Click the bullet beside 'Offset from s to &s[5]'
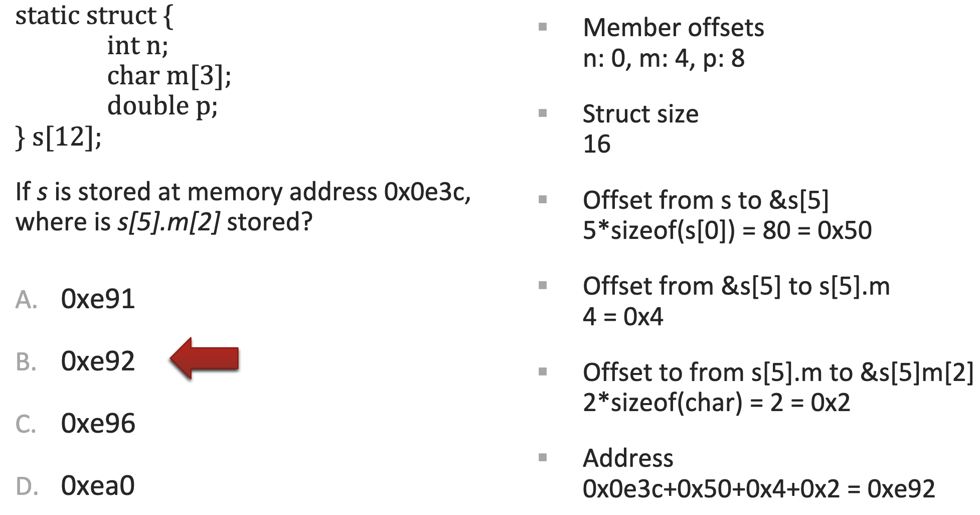Screen dimensions: 980x515 [542, 199]
